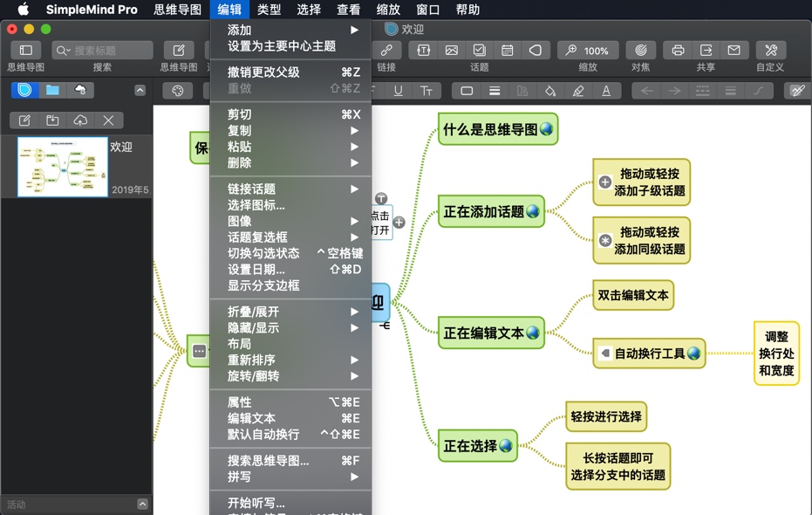Open the 删除 submenu

point(290,162)
